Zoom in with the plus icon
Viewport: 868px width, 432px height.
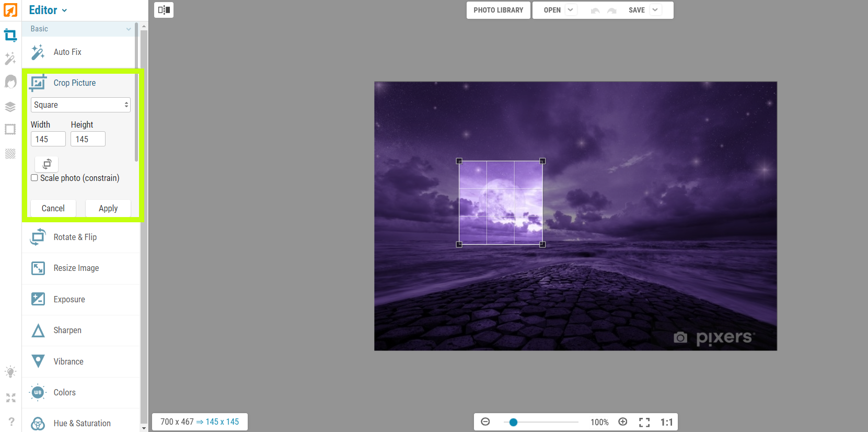coord(623,422)
